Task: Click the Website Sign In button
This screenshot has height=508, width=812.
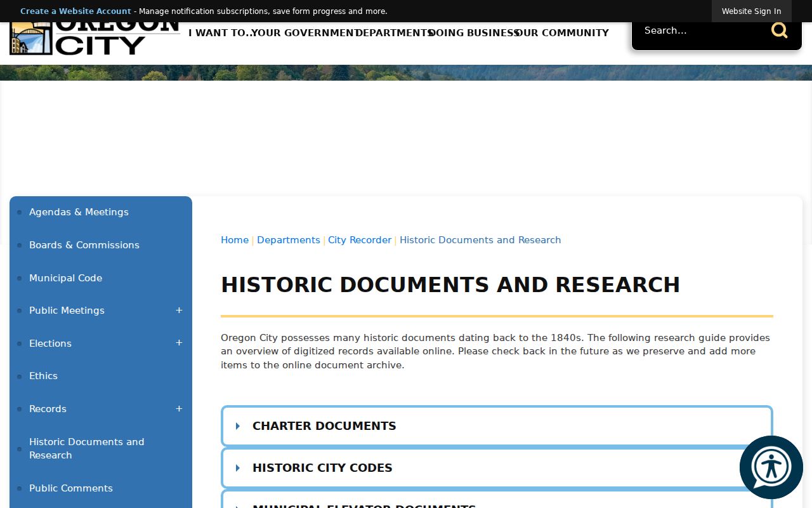Action: click(x=751, y=11)
